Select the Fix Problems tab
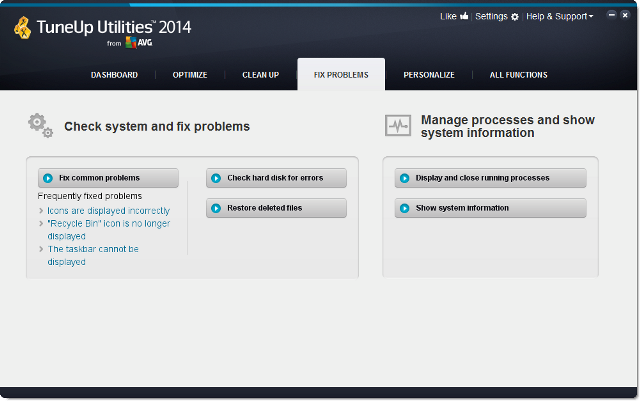The width and height of the screenshot is (640, 401). tap(341, 75)
